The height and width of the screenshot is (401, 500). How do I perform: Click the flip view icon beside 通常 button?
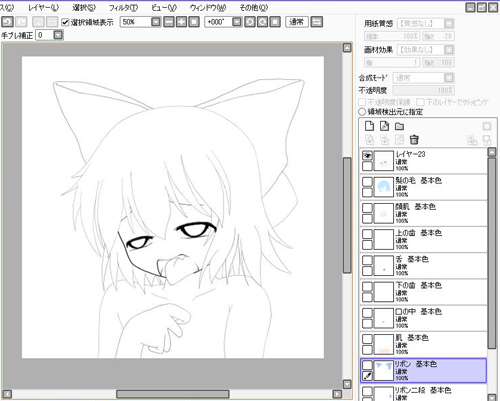tap(316, 22)
